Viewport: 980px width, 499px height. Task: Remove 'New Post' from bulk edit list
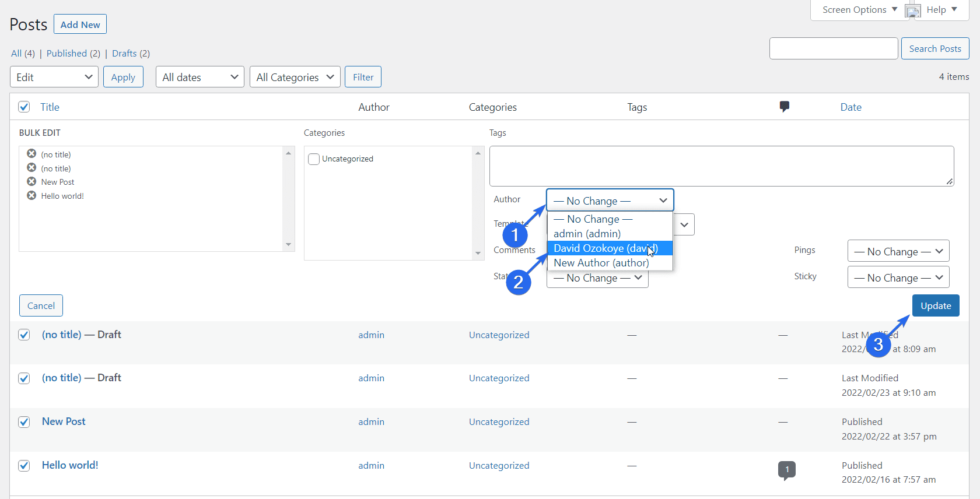[x=32, y=181]
